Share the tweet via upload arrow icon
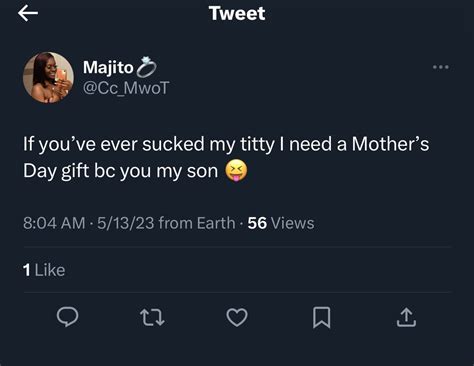The height and width of the screenshot is (366, 474). click(406, 317)
